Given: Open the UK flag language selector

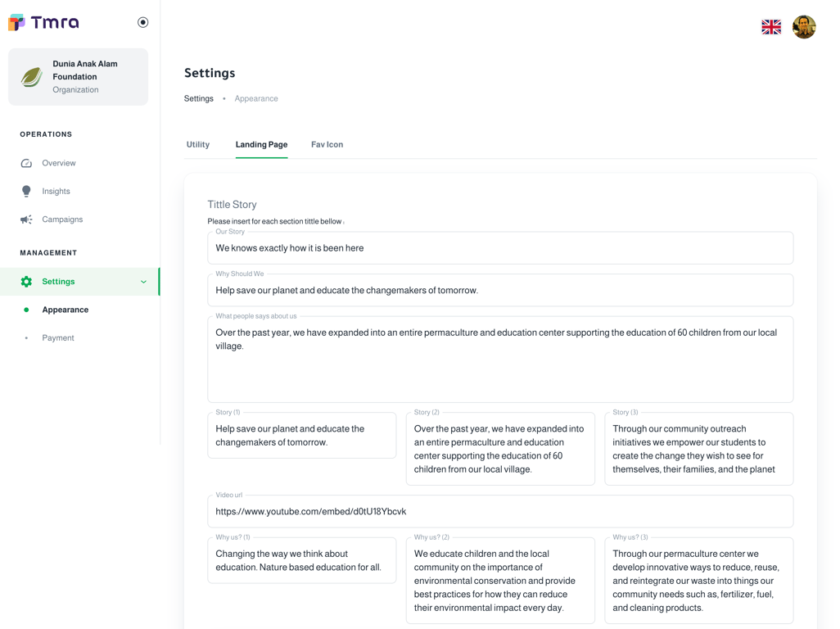Looking at the screenshot, I should tap(770, 27).
